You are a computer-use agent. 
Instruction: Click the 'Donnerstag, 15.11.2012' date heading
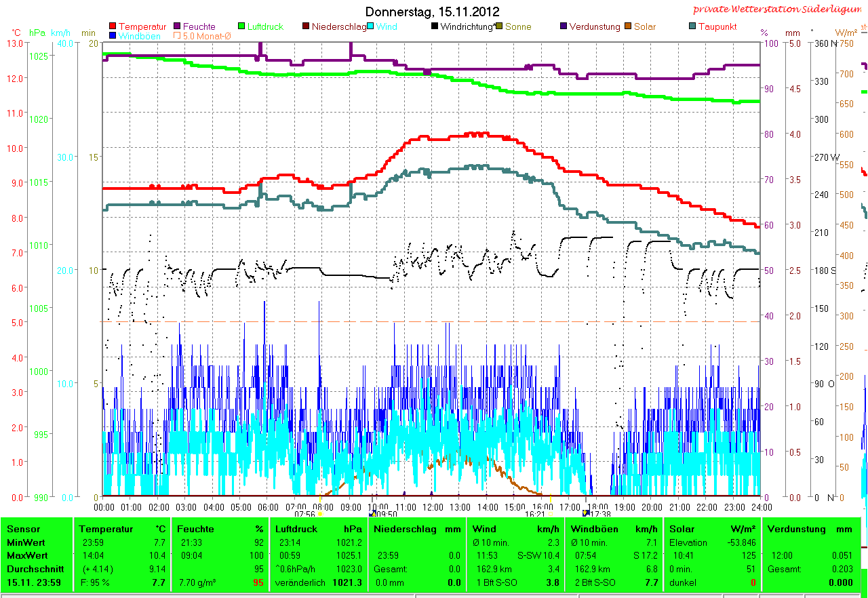pyautogui.click(x=432, y=12)
